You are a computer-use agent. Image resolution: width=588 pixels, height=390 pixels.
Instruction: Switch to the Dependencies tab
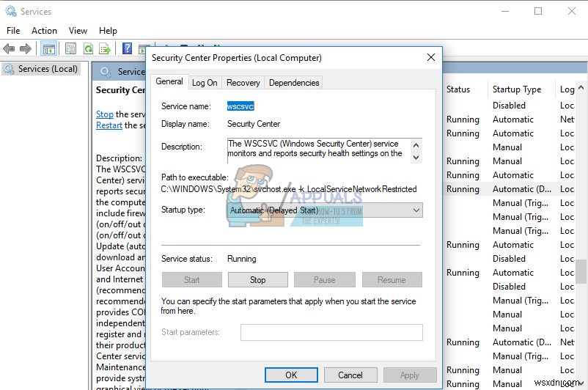(x=294, y=83)
